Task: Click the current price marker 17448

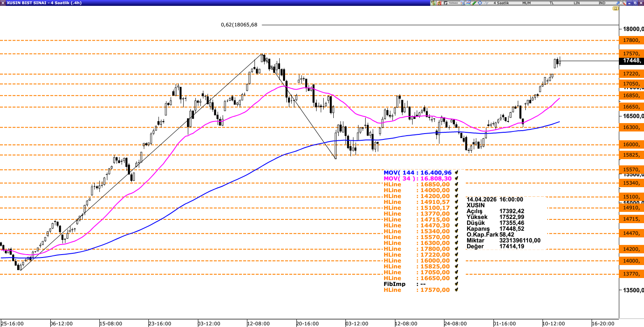Action: click(631, 61)
